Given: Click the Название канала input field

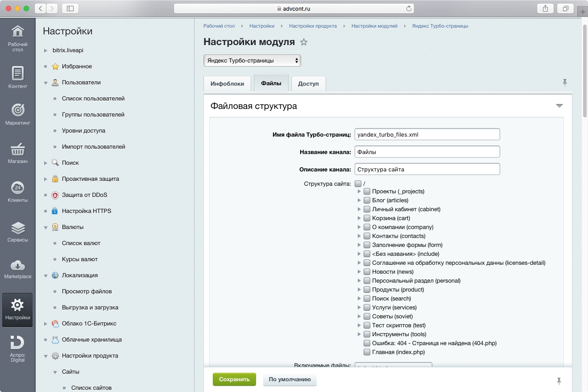Looking at the screenshot, I should click(x=427, y=152).
